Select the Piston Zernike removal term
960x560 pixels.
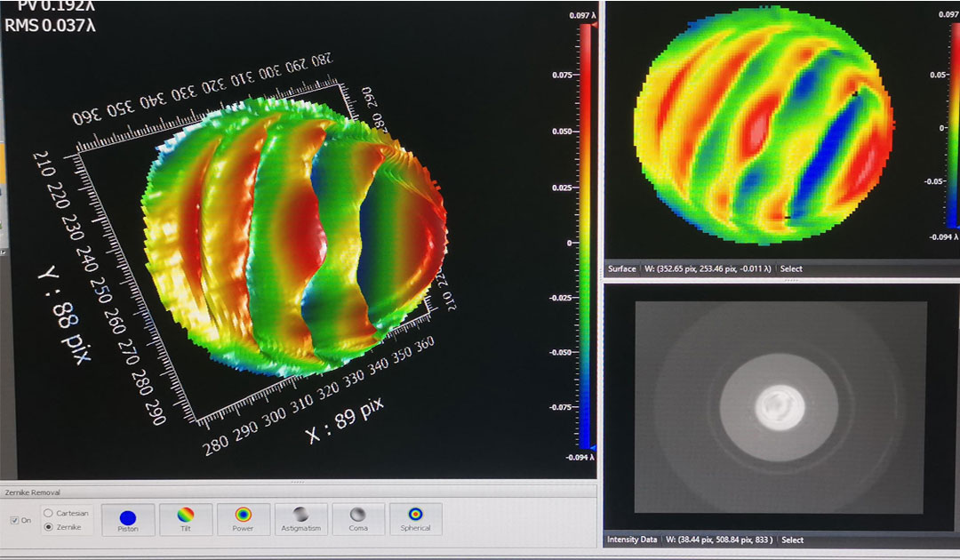(127, 519)
